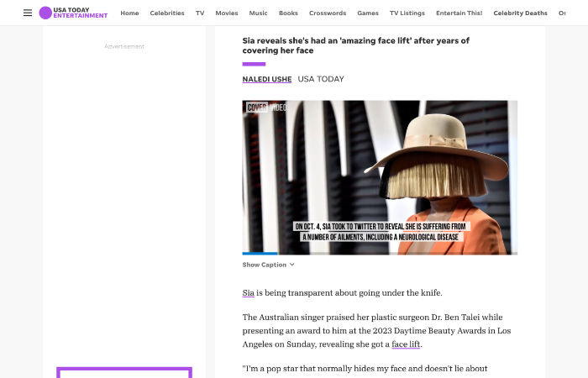588x378 pixels.
Task: Open TV Listings from the nav
Action: [x=407, y=13]
